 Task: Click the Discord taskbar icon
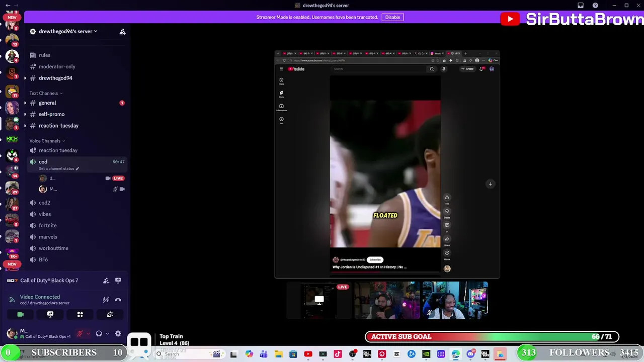tap(470, 354)
